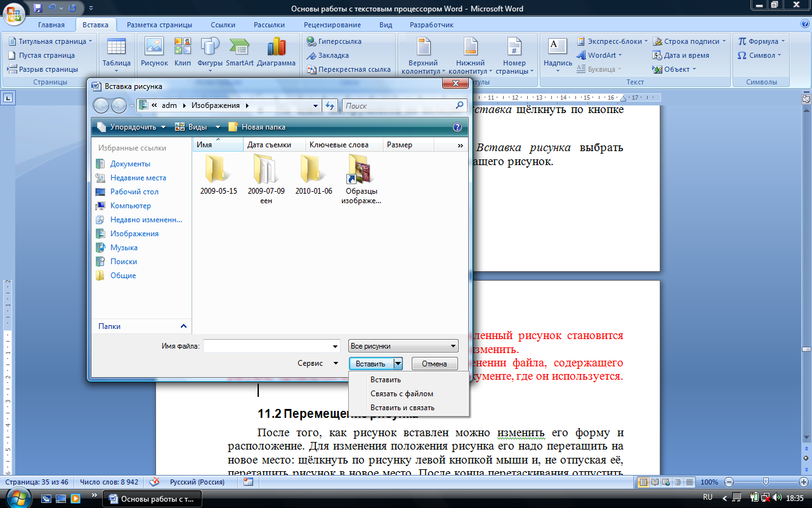This screenshot has width=812, height=508.
Task: Click Новая папка in dialog toolbar
Action: point(257,127)
